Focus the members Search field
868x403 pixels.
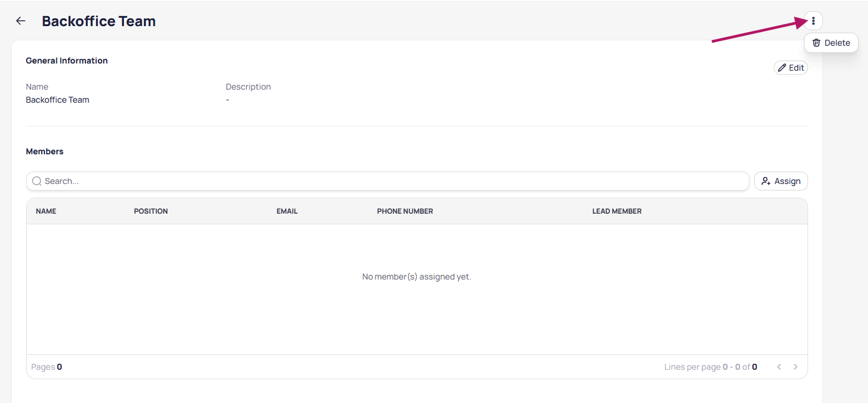(391, 181)
